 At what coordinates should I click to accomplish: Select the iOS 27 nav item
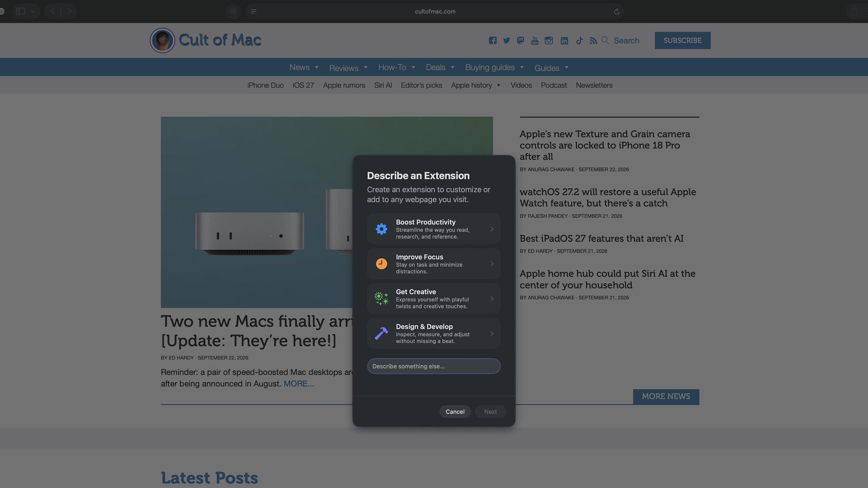(303, 85)
